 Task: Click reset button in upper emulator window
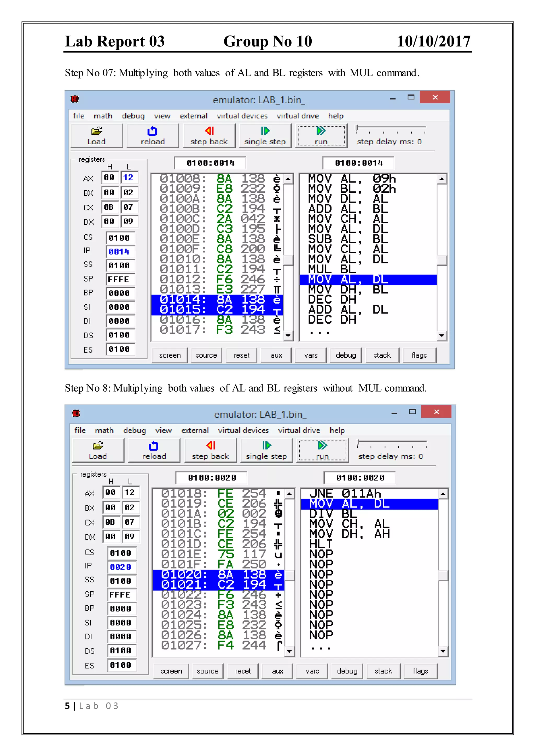(x=241, y=355)
